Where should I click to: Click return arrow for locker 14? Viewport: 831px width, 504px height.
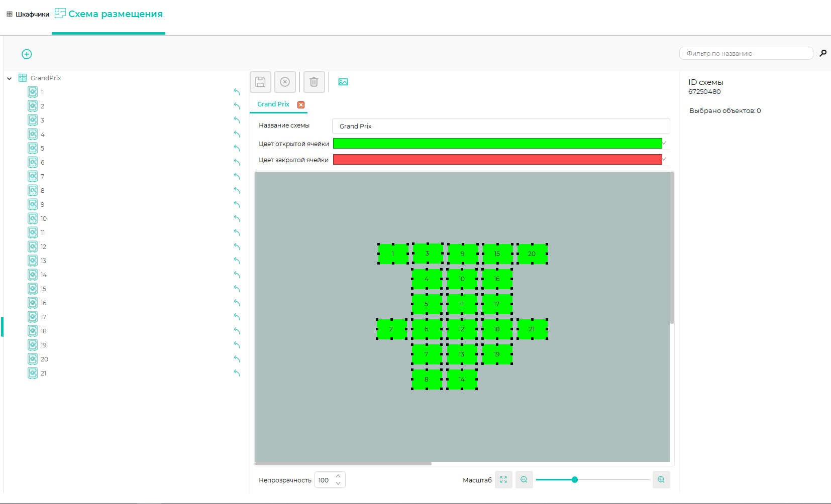(x=237, y=275)
